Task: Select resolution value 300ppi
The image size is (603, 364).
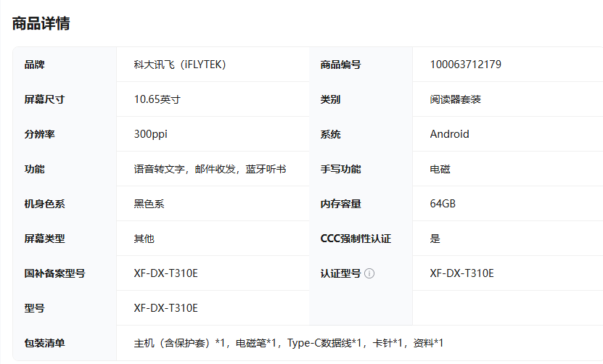Action: click(150, 134)
